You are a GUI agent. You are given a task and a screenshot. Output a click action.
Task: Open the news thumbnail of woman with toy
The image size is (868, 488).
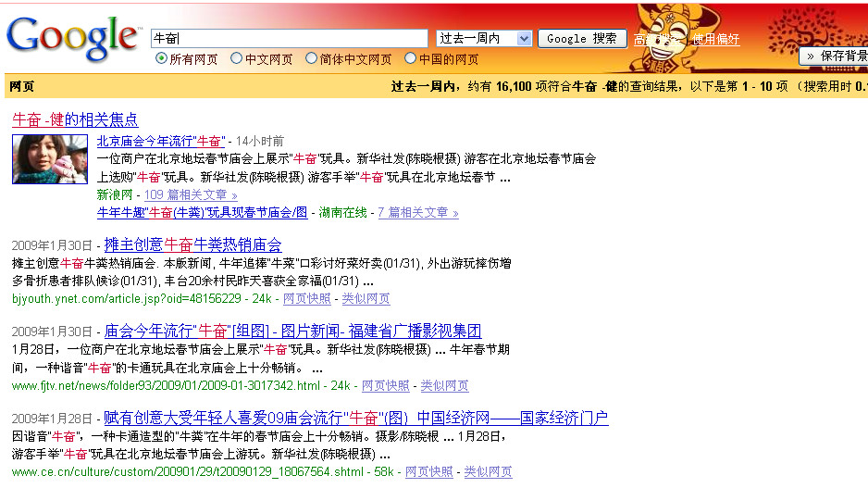pyautogui.click(x=50, y=159)
